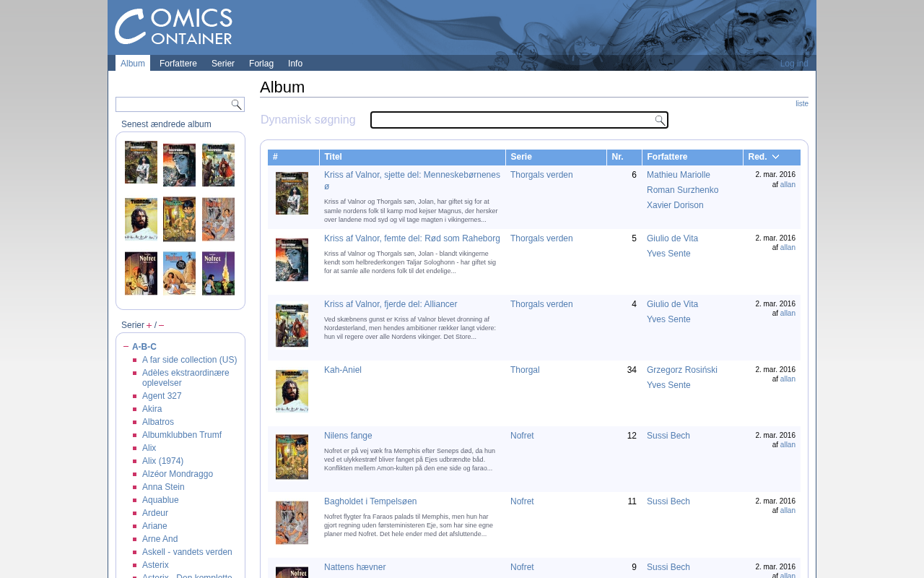Viewport: 924px width, 578px height.
Task: Select Albumklubben Trumf in series list
Action: [182, 435]
